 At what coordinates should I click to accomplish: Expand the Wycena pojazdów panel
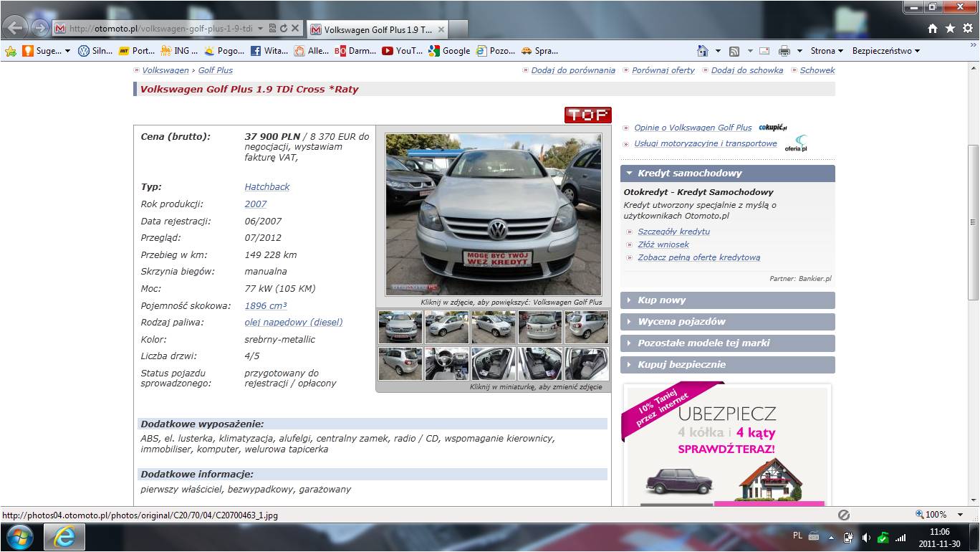[727, 322]
